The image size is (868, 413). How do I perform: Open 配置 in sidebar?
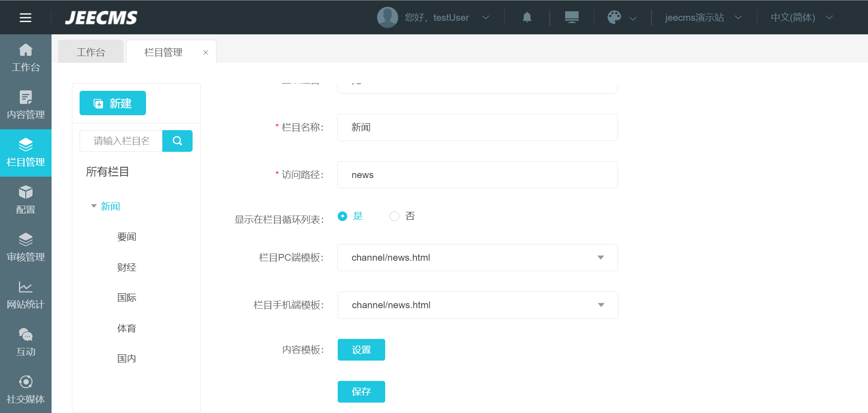pyautogui.click(x=26, y=201)
